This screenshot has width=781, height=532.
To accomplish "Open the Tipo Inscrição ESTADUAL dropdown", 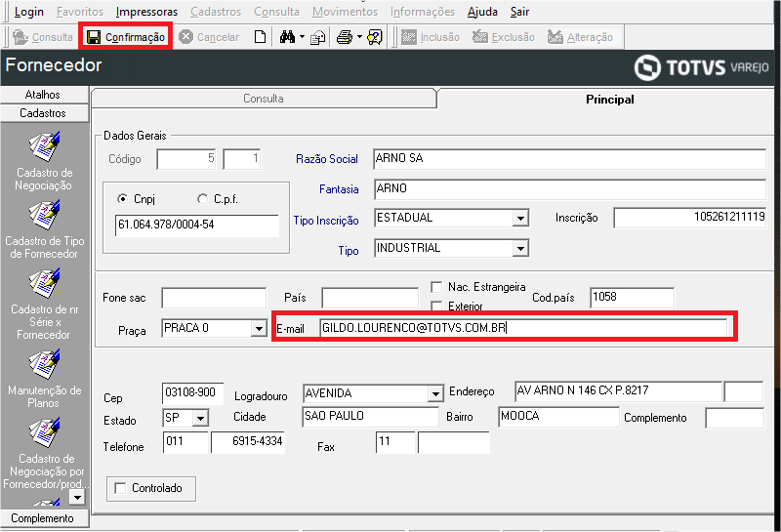I will [520, 219].
